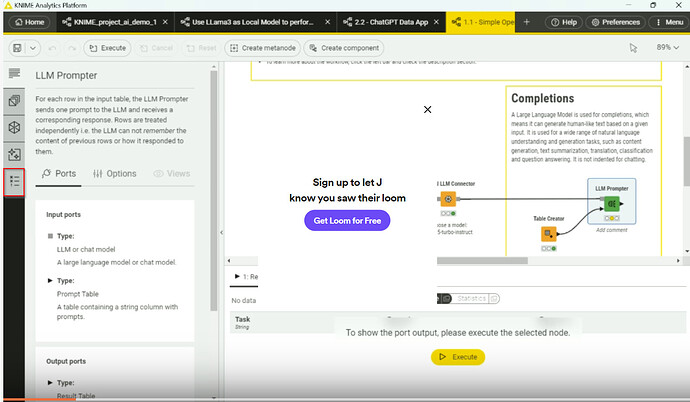Click the Completions annotation heading
The image size is (690, 402).
[543, 99]
